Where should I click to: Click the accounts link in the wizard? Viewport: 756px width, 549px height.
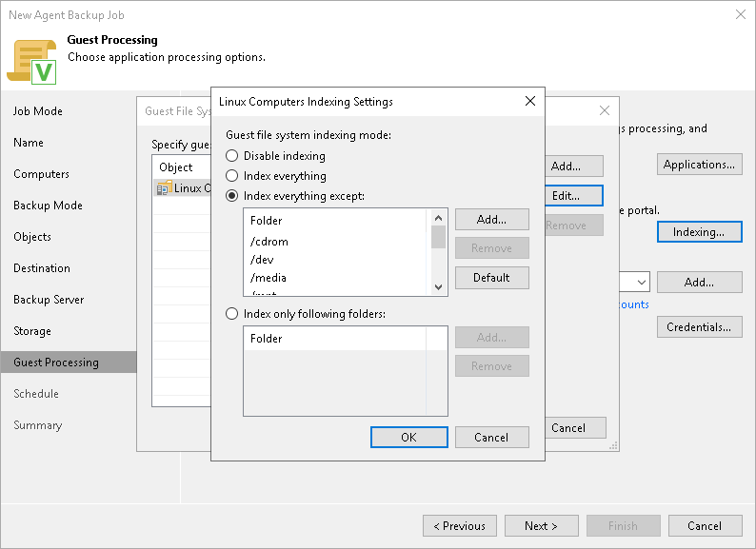click(x=634, y=304)
